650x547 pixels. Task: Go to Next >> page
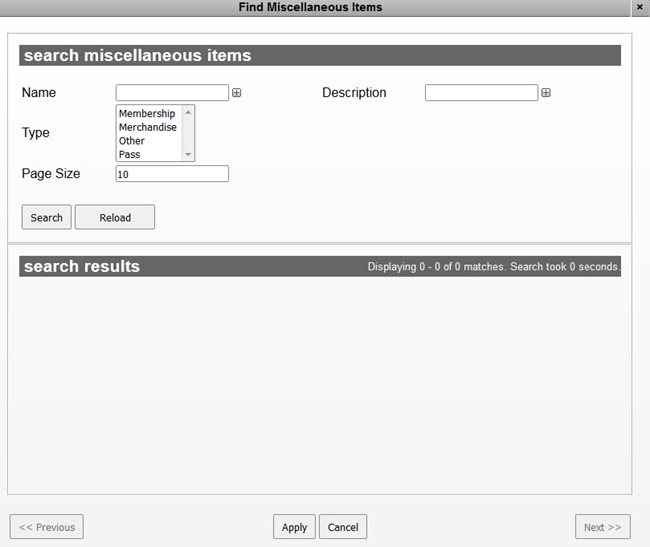point(603,527)
